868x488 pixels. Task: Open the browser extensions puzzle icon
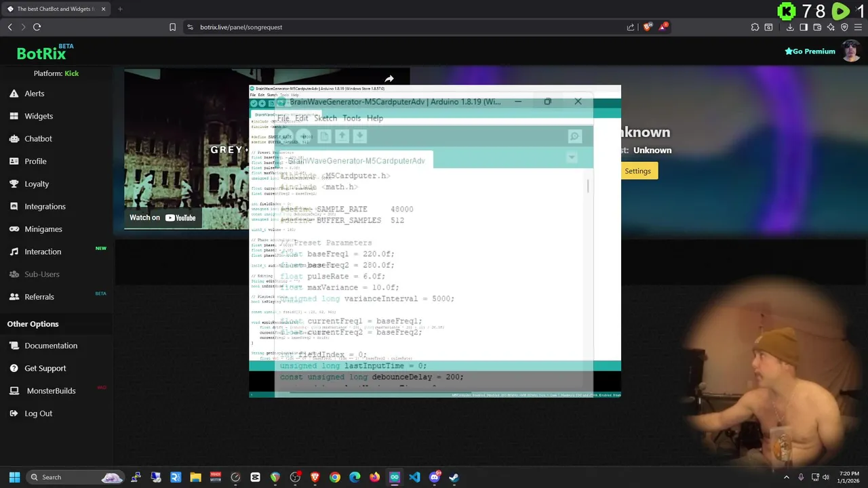(x=755, y=27)
